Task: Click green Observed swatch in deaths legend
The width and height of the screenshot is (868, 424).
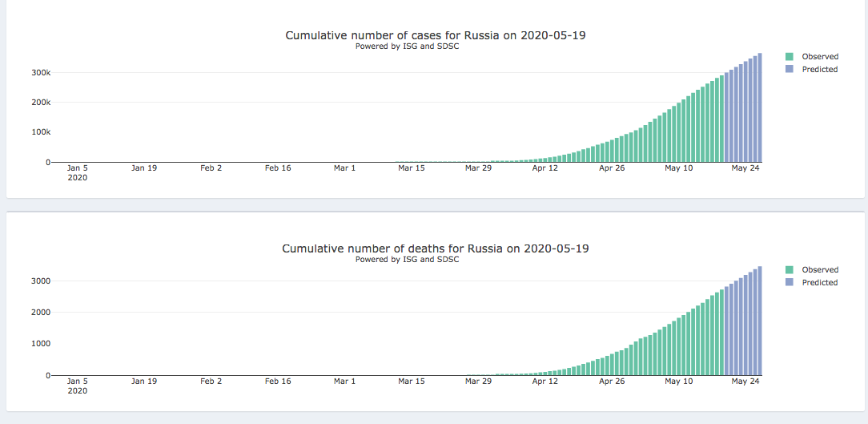Action: [x=790, y=270]
